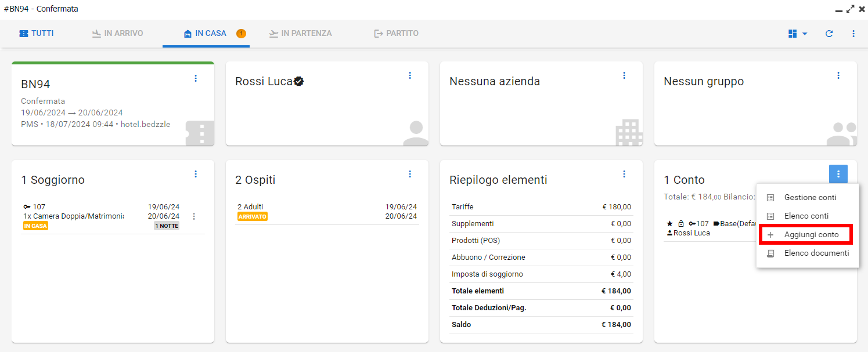The height and width of the screenshot is (352, 868).
Task: Open the Riepilogo elementi card options menu
Action: pyautogui.click(x=624, y=174)
